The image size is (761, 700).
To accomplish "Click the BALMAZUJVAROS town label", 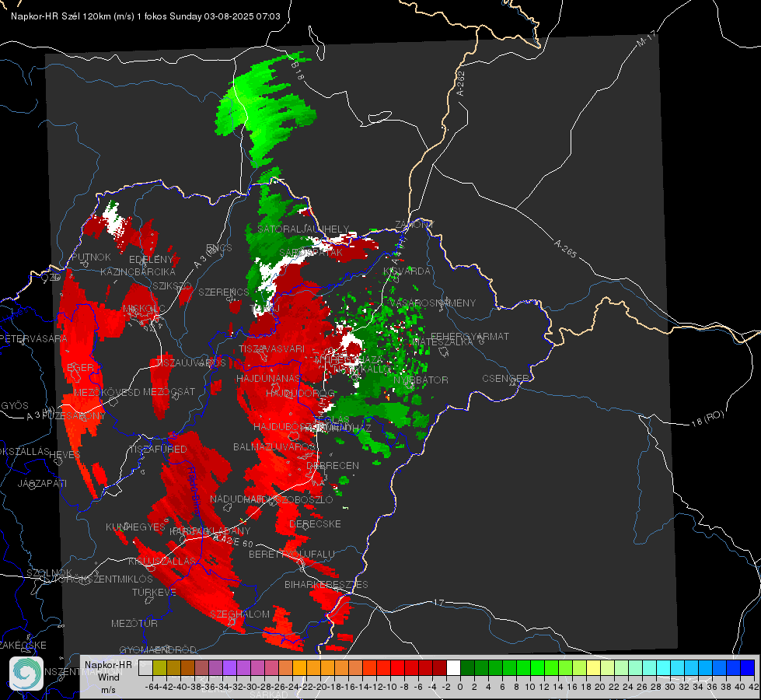I will 274,447.
